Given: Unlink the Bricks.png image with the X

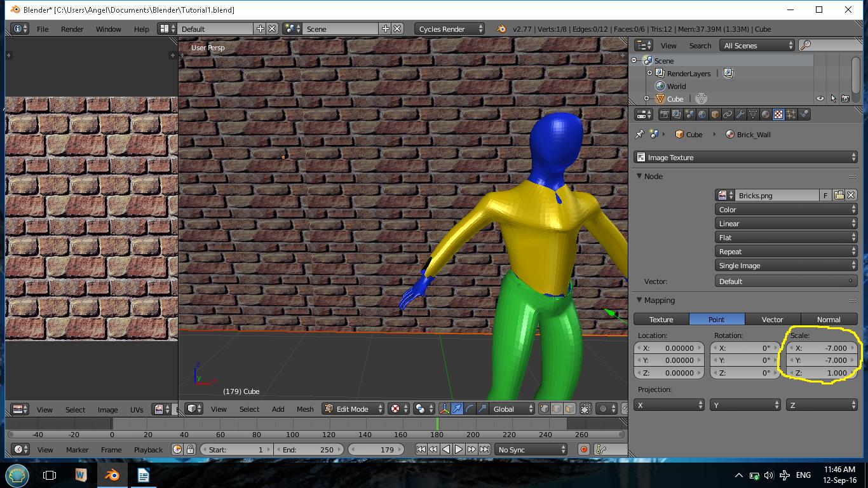Looking at the screenshot, I should pyautogui.click(x=851, y=196).
